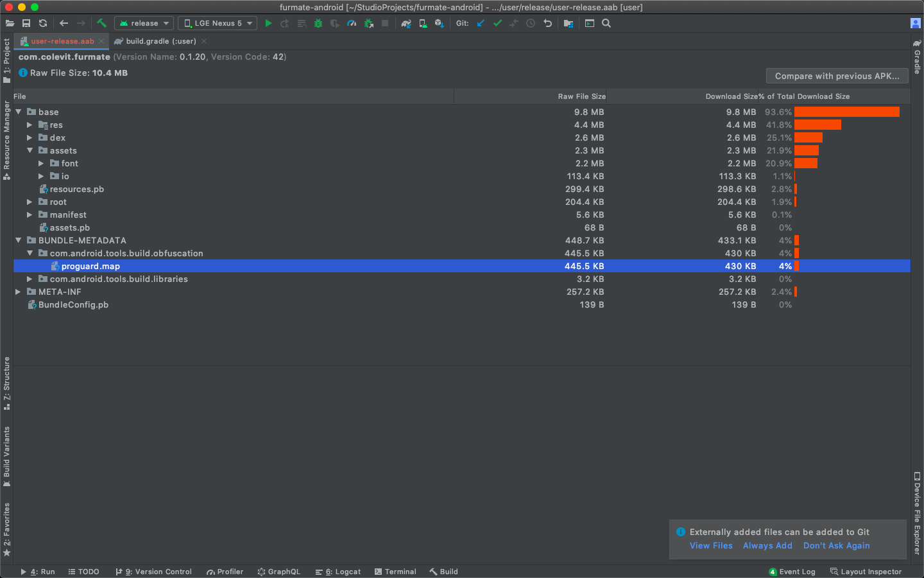
Task: Open the AVD Manager icon
Action: (423, 23)
